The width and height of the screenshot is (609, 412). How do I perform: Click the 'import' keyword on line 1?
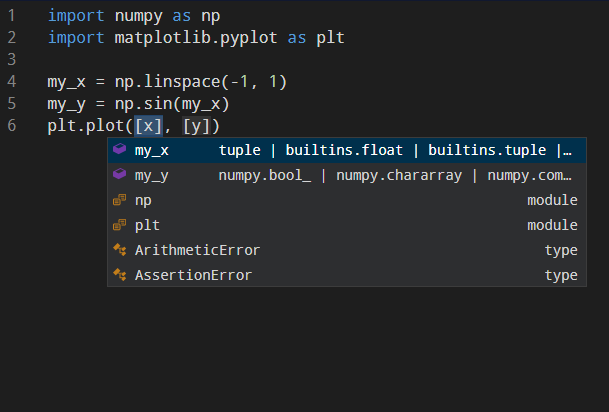tap(76, 17)
